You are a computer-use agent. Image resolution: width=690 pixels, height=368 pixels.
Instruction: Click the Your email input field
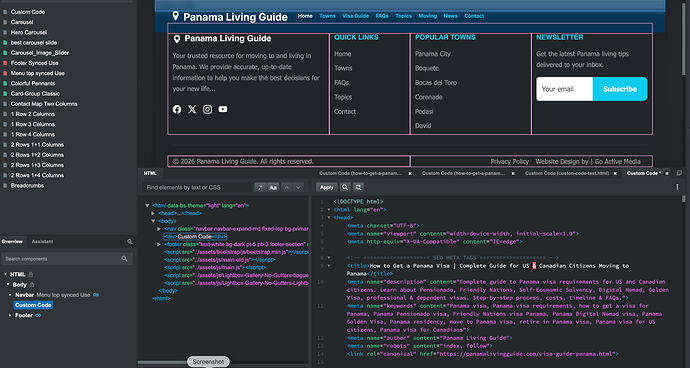pyautogui.click(x=565, y=89)
